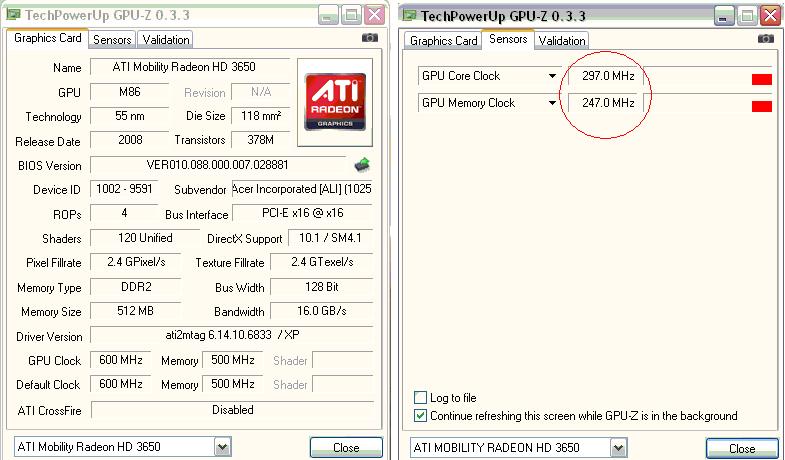785x460 pixels.
Task: Click the ATI CrossFire field showing Disabled
Action: [233, 410]
